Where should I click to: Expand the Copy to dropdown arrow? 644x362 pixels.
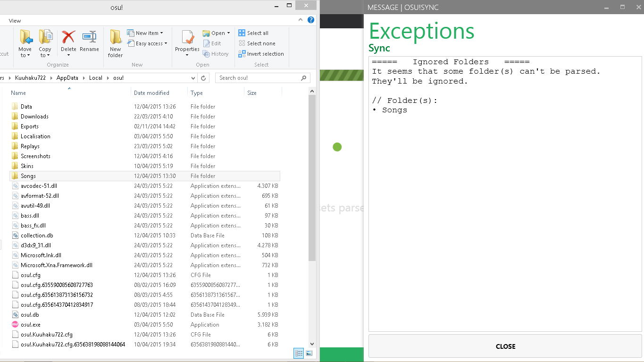(x=49, y=56)
